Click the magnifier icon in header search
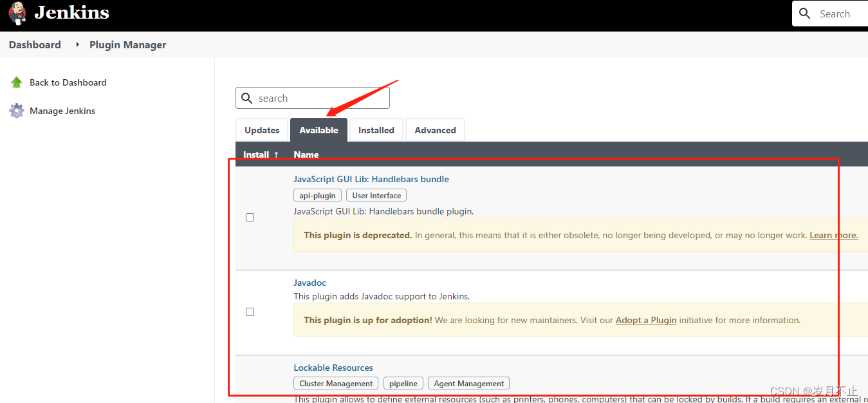This screenshot has height=403, width=868. [805, 14]
